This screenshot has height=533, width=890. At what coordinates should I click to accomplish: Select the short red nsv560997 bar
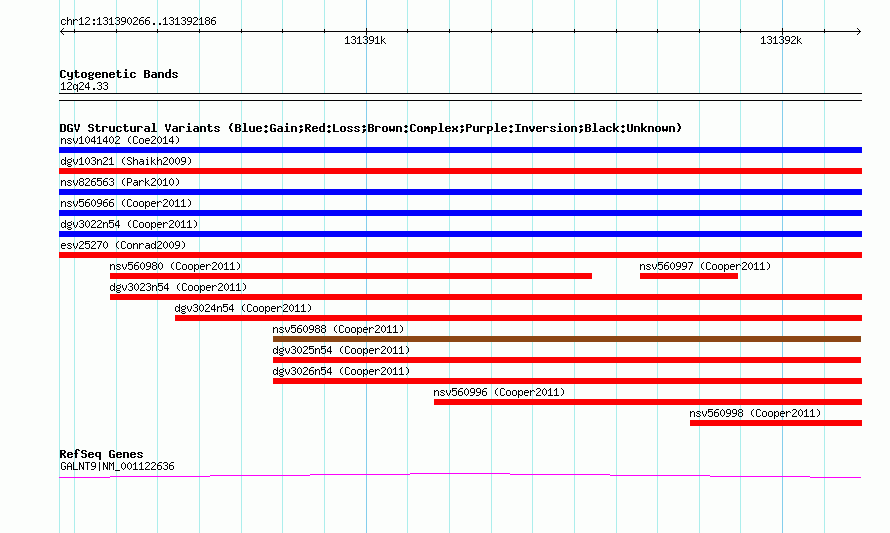[x=689, y=276]
